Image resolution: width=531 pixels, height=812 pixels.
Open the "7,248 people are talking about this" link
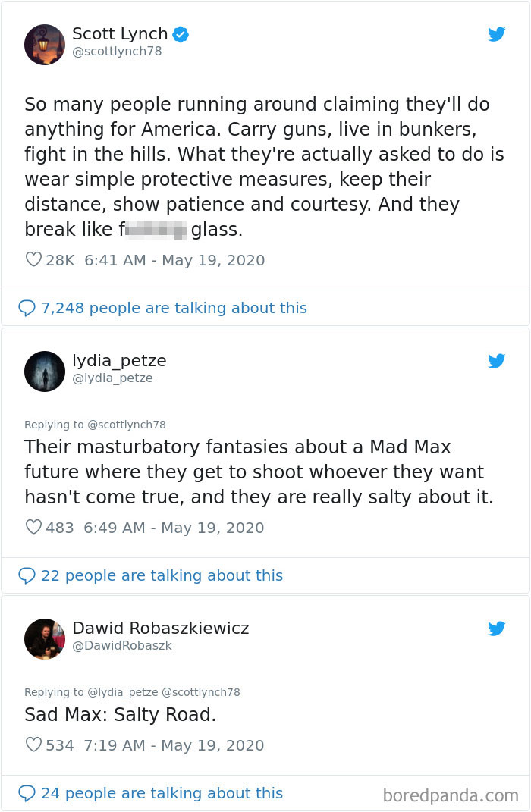tap(174, 308)
